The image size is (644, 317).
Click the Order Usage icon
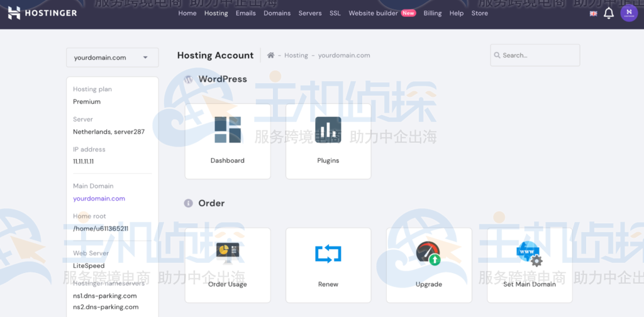227,253
